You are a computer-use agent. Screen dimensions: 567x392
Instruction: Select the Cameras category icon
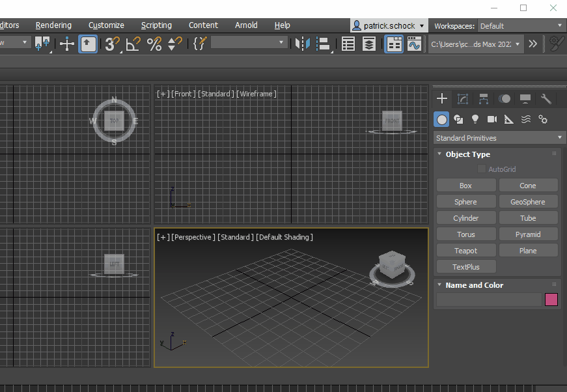(x=492, y=119)
